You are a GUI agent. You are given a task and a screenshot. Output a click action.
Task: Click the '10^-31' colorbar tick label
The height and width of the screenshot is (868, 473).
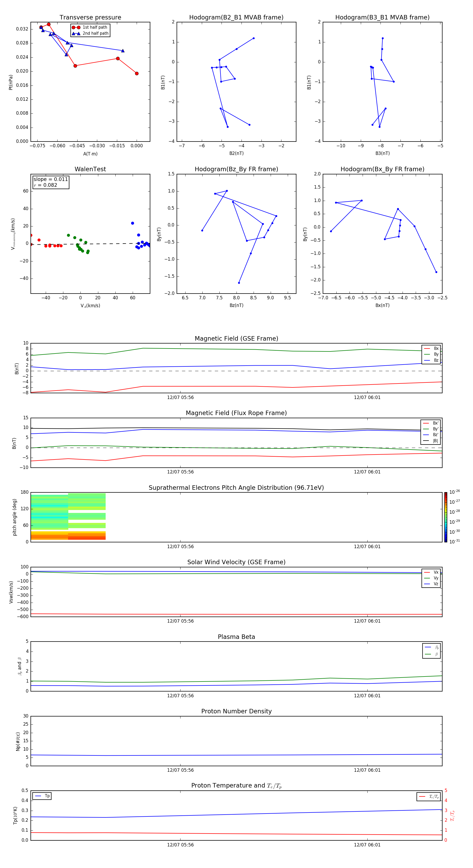[x=455, y=542]
